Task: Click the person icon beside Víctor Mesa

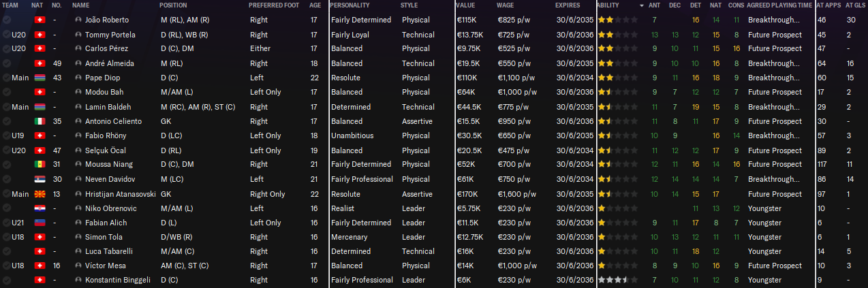Action: click(78, 266)
